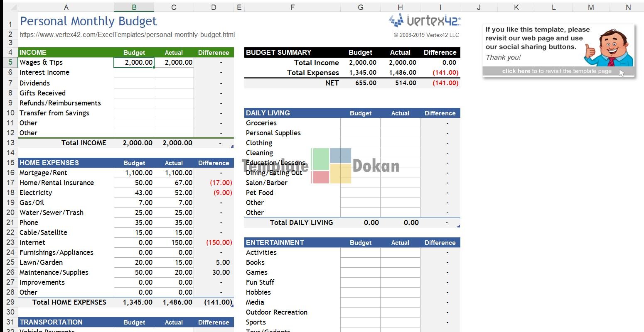Image resolution: width=644 pixels, height=332 pixels.
Task: Select the Wages & Tips budget cell
Action: coord(134,63)
